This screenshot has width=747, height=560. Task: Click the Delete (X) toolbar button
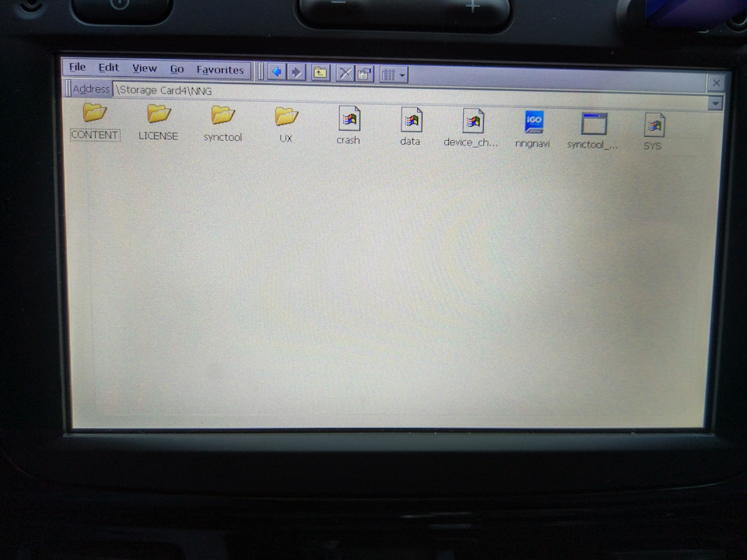click(345, 74)
